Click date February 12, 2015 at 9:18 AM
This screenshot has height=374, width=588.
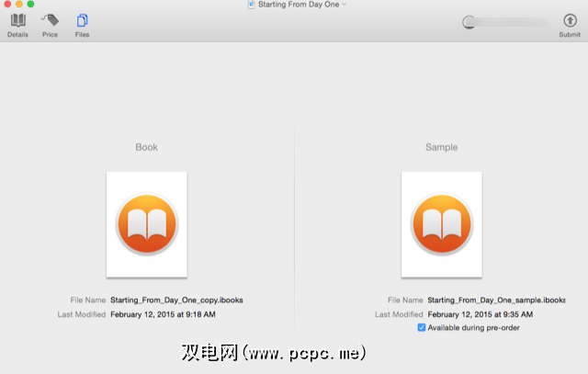tap(163, 314)
